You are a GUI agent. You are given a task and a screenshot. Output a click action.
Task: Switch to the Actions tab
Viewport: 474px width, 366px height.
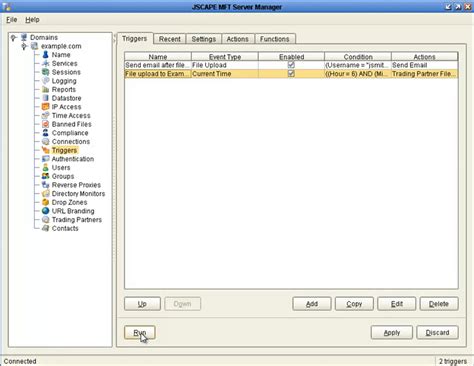coord(238,39)
